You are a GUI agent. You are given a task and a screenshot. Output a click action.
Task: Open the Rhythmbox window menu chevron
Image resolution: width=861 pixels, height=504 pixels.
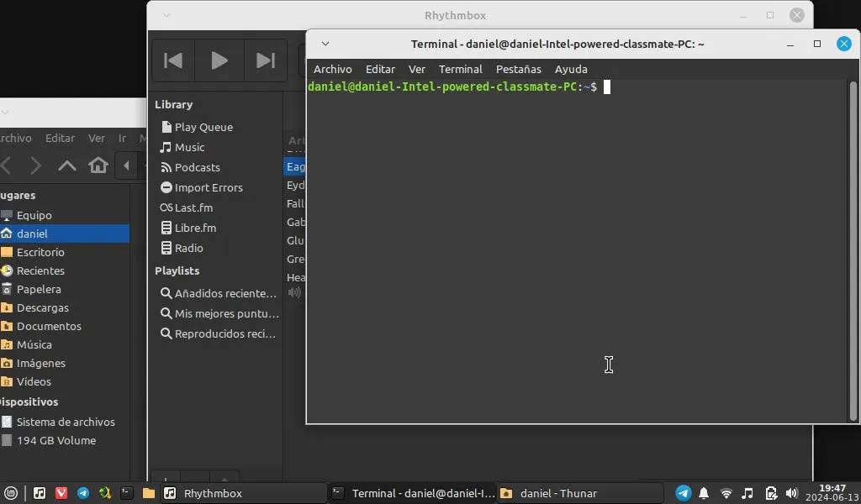pyautogui.click(x=166, y=15)
